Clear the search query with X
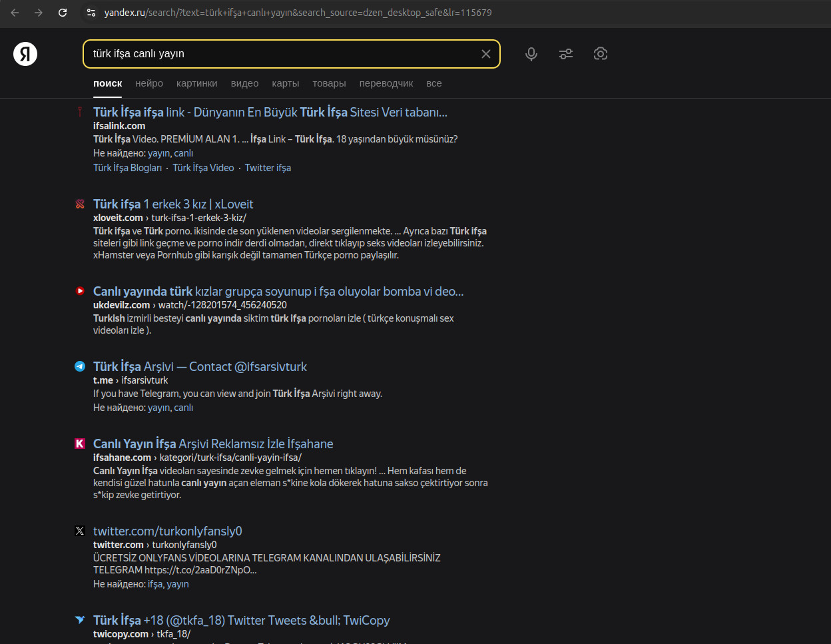Image resolution: width=831 pixels, height=644 pixels. (486, 54)
